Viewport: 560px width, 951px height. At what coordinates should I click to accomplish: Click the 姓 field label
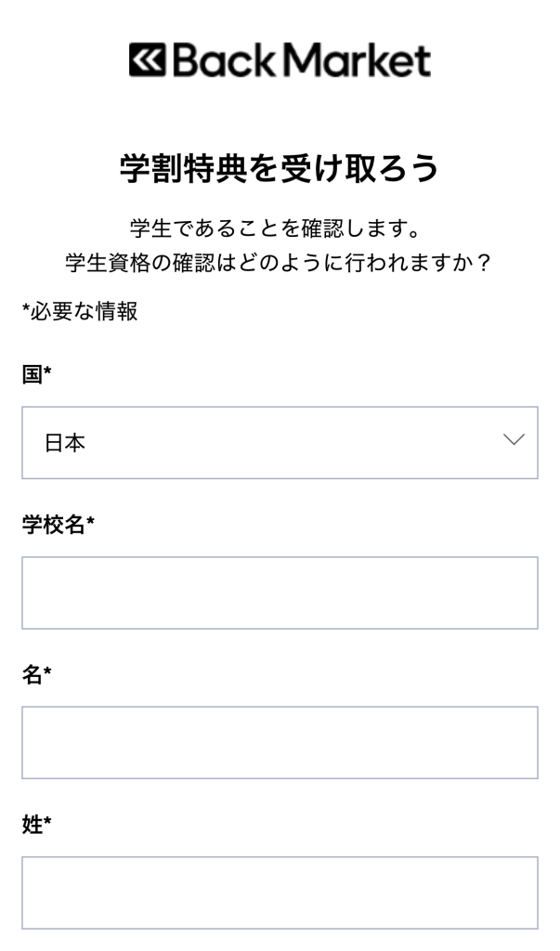pos(32,825)
